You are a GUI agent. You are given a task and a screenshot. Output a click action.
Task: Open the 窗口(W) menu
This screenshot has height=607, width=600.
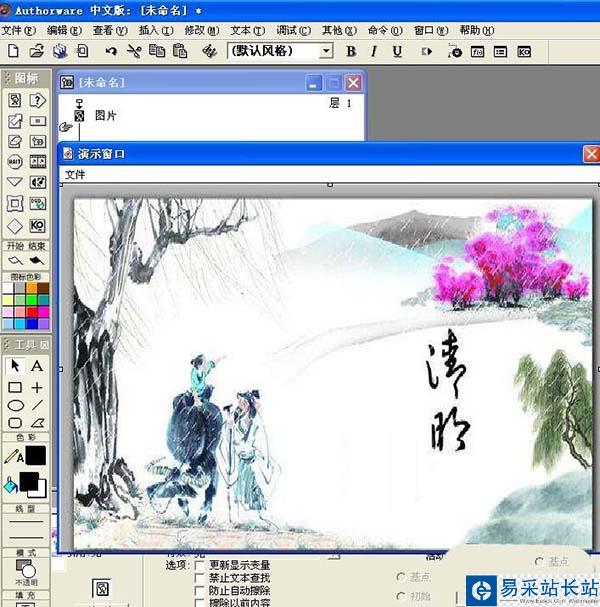431,30
